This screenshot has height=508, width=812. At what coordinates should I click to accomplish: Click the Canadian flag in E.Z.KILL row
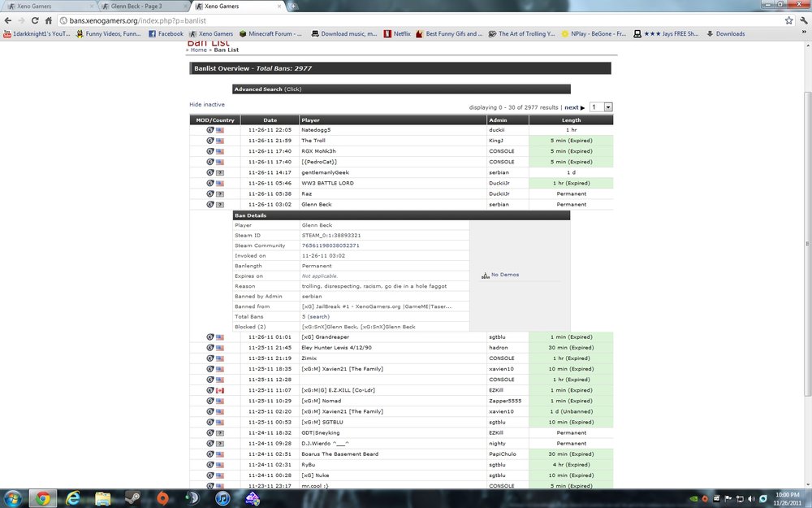[219, 390]
